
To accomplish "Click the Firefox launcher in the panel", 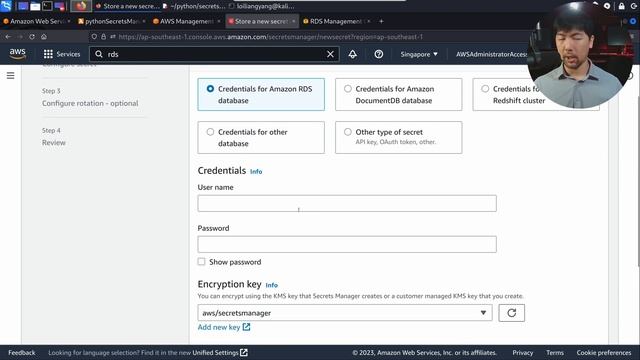I will coord(81,6).
